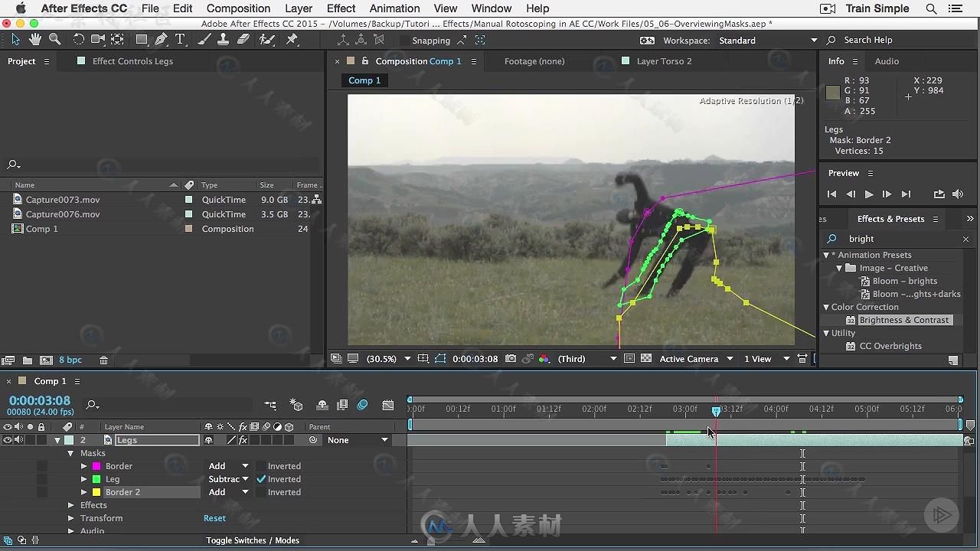The image size is (980, 551).
Task: Click the Region of Interest icon
Action: (629, 359)
